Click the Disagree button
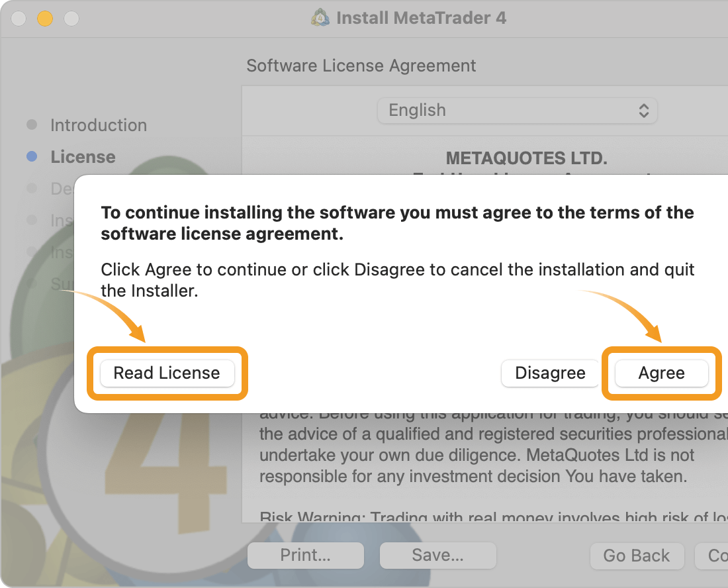The width and height of the screenshot is (728, 588). click(x=550, y=373)
